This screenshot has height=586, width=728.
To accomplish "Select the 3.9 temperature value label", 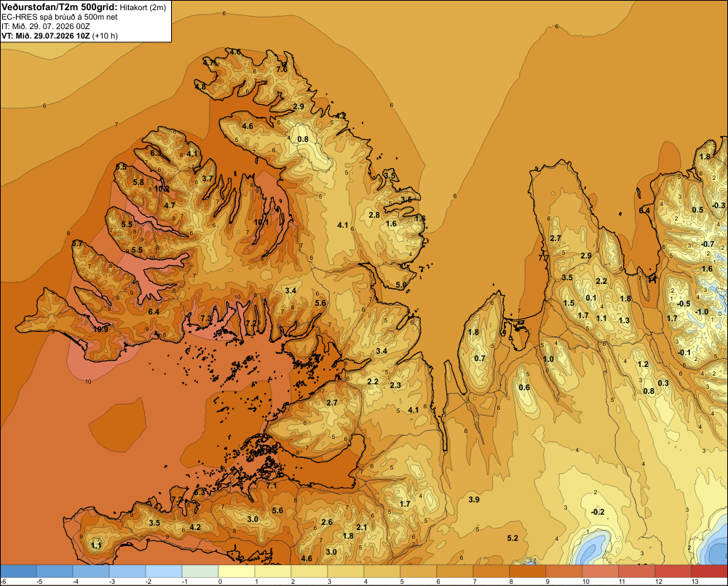I will [474, 499].
